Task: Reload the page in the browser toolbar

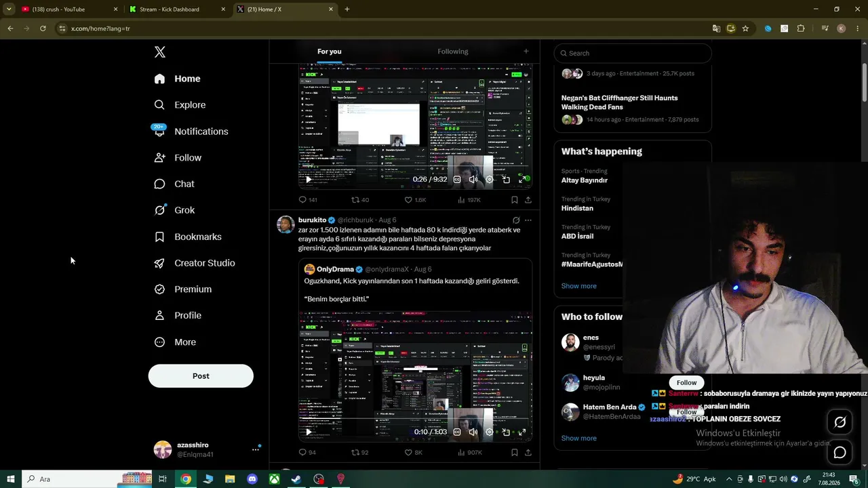Action: pos(43,28)
